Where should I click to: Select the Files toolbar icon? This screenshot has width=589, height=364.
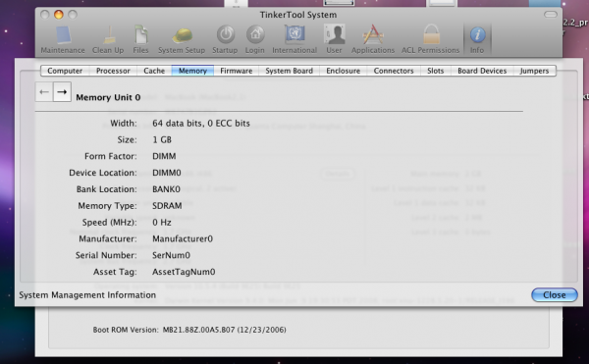[x=140, y=40]
